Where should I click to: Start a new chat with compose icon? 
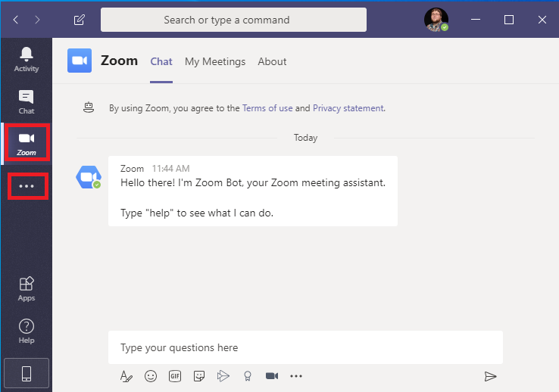79,20
